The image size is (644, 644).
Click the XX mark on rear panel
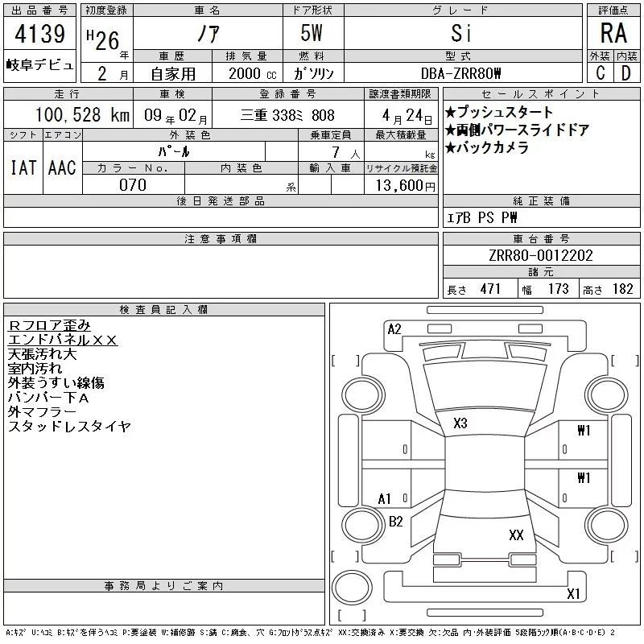pos(516,535)
